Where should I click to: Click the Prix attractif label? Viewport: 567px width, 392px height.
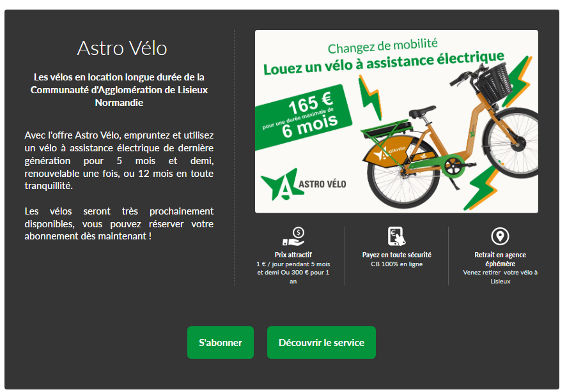pos(293,255)
